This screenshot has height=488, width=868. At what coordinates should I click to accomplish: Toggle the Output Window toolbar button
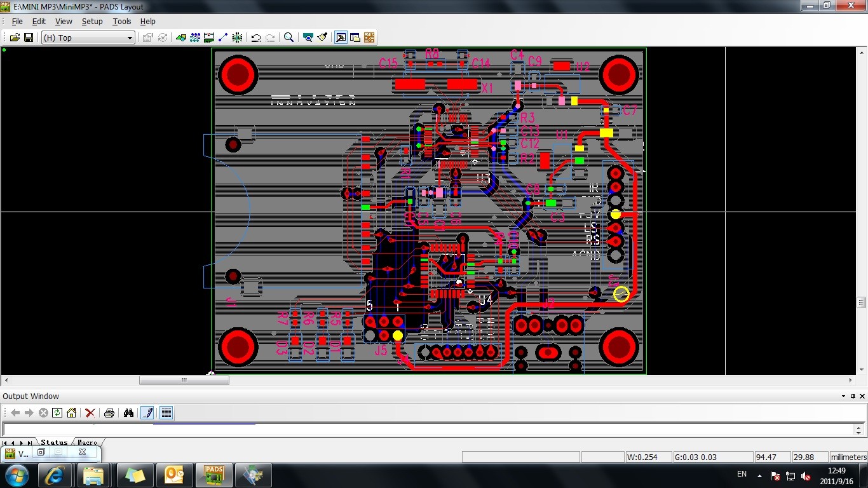[341, 37]
